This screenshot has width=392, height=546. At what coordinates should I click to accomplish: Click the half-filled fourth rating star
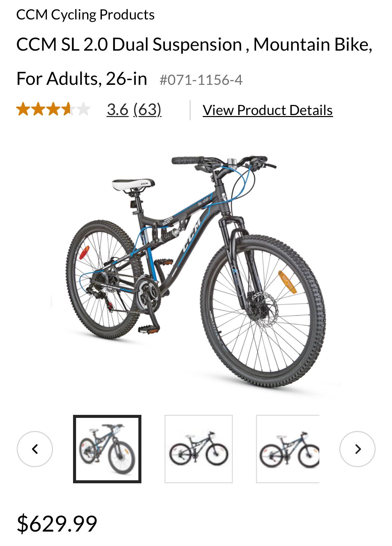click(x=68, y=109)
